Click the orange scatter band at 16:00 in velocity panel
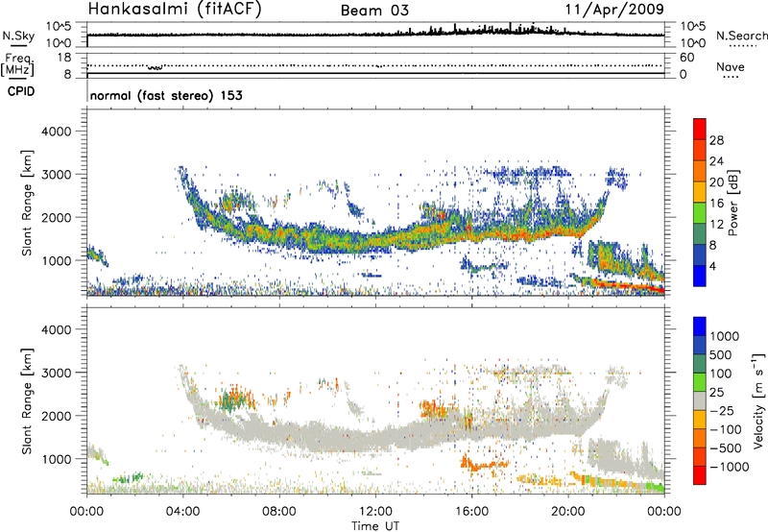Image resolution: width=768 pixels, height=532 pixels. tap(483, 464)
